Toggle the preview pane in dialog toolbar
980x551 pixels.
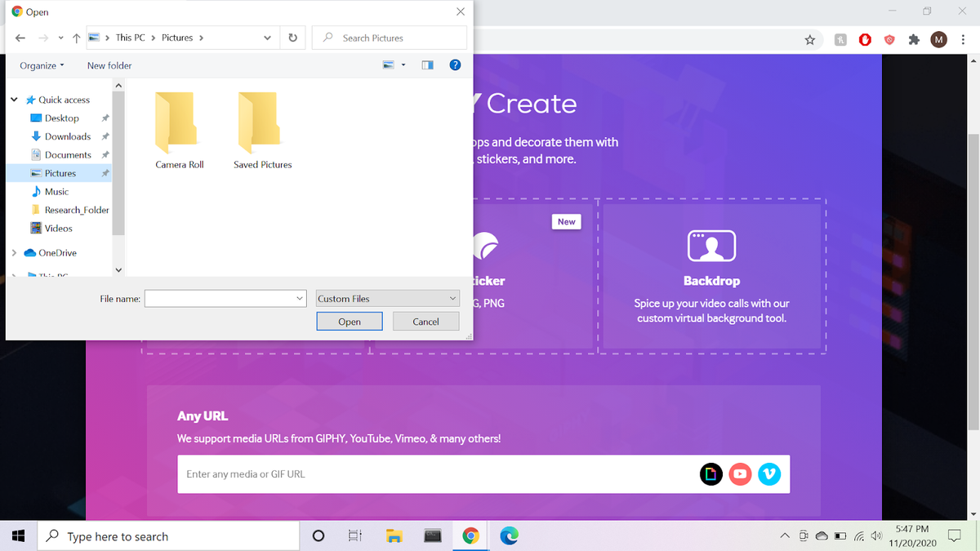coord(426,64)
